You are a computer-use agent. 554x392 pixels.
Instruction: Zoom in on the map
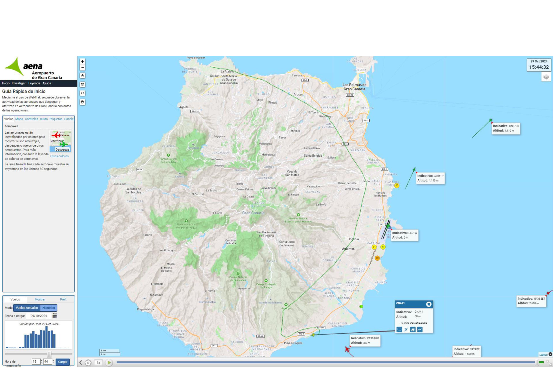(x=83, y=61)
